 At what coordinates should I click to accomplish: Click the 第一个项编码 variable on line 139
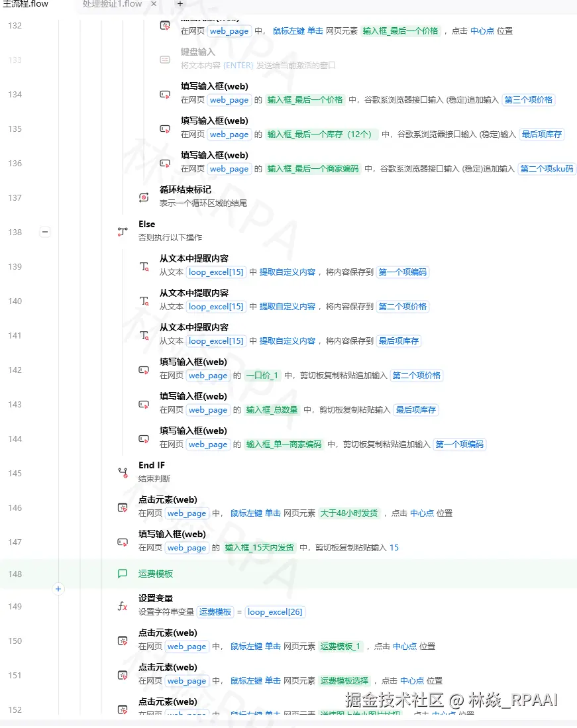tap(403, 272)
